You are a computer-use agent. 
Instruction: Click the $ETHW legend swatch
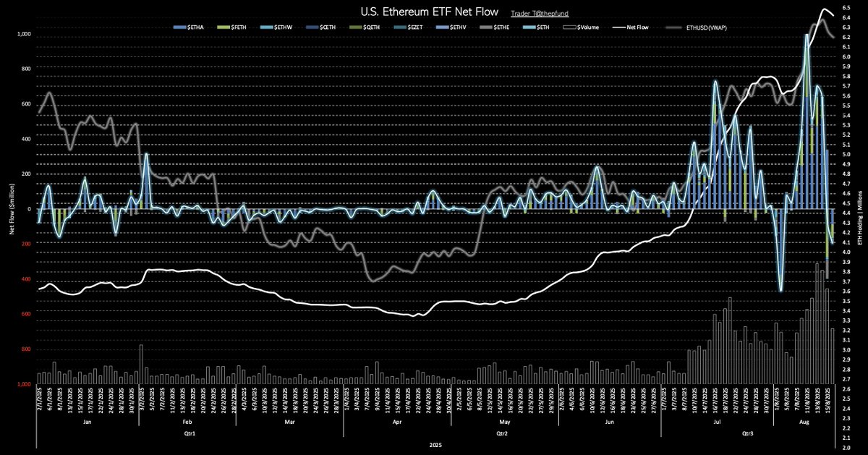(x=267, y=27)
